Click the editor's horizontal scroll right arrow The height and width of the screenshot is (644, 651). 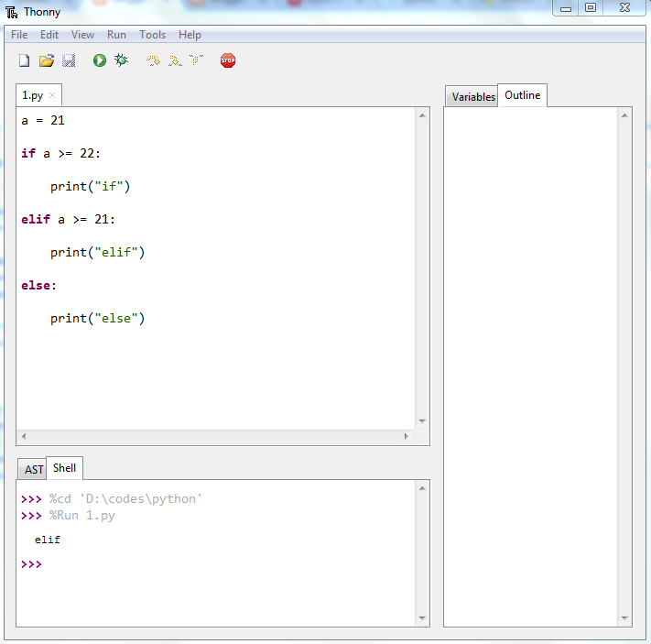(406, 436)
